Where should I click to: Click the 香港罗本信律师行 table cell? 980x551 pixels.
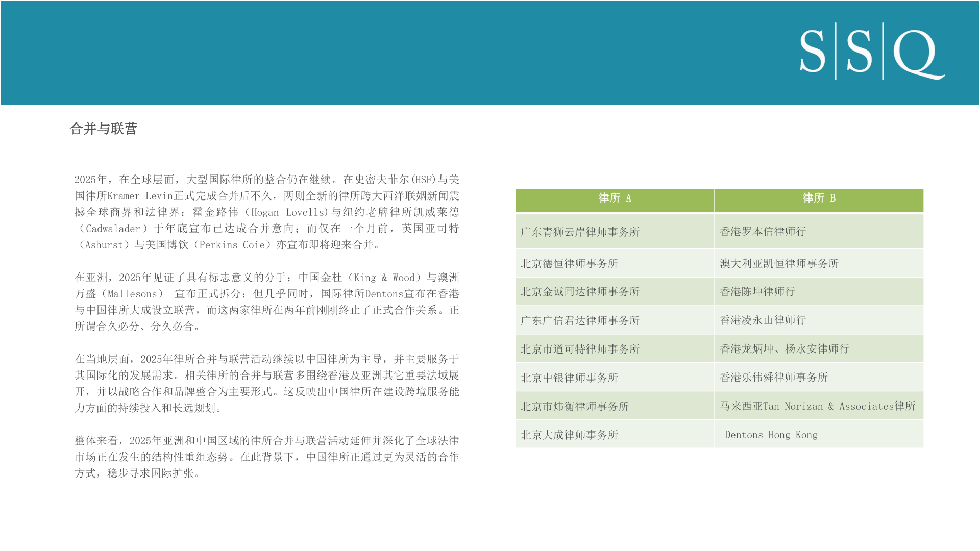763,232
